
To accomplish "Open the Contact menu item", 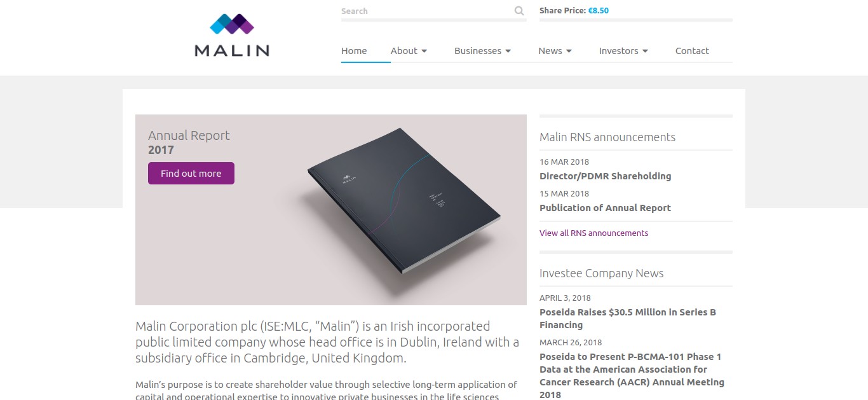I will click(692, 51).
